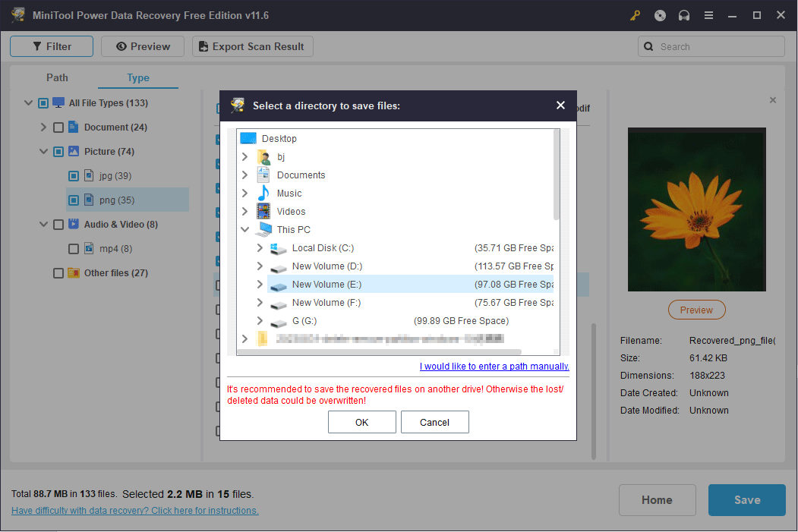This screenshot has width=798, height=532.
Task: Click the Other files folder icon
Action: [74, 272]
